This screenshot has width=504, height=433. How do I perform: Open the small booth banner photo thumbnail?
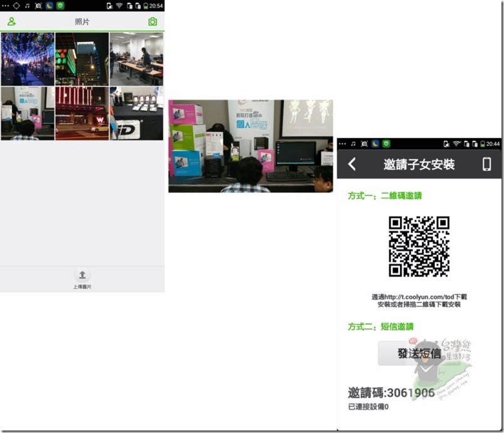click(28, 113)
